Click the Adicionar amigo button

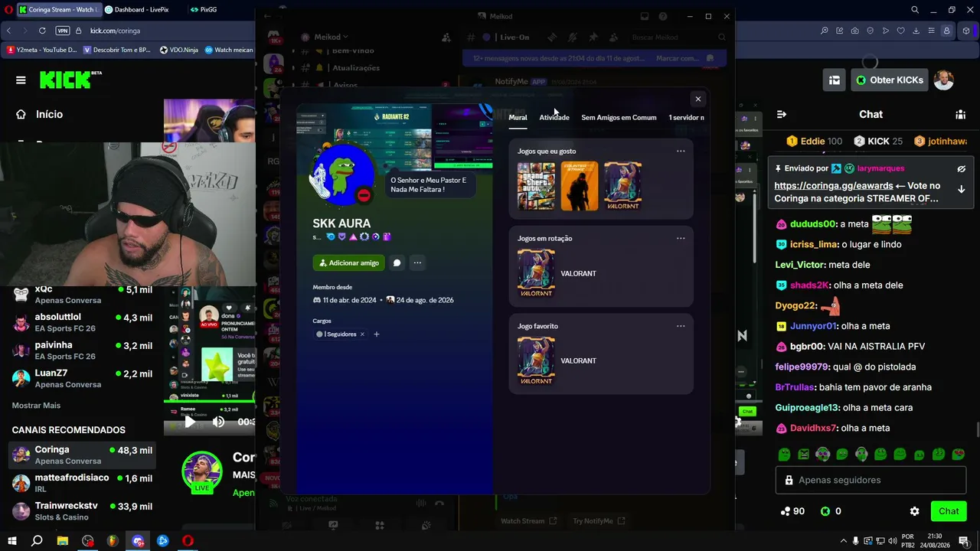pos(348,262)
